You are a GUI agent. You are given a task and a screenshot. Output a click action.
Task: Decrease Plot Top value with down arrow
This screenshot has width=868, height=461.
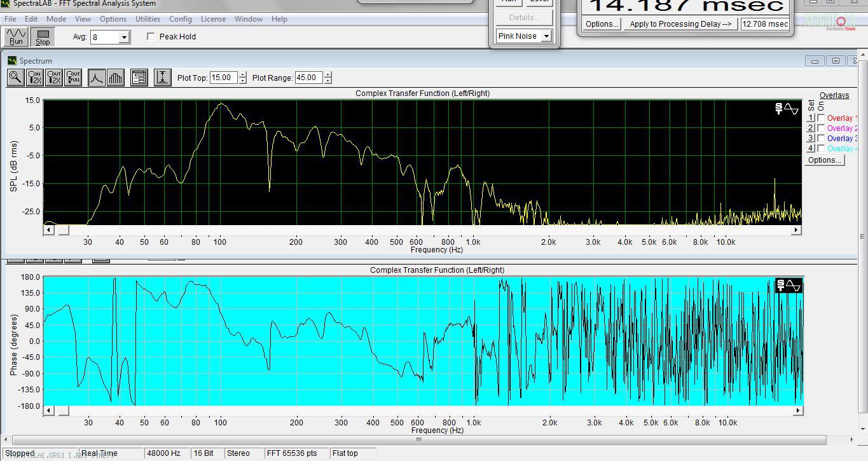(242, 81)
